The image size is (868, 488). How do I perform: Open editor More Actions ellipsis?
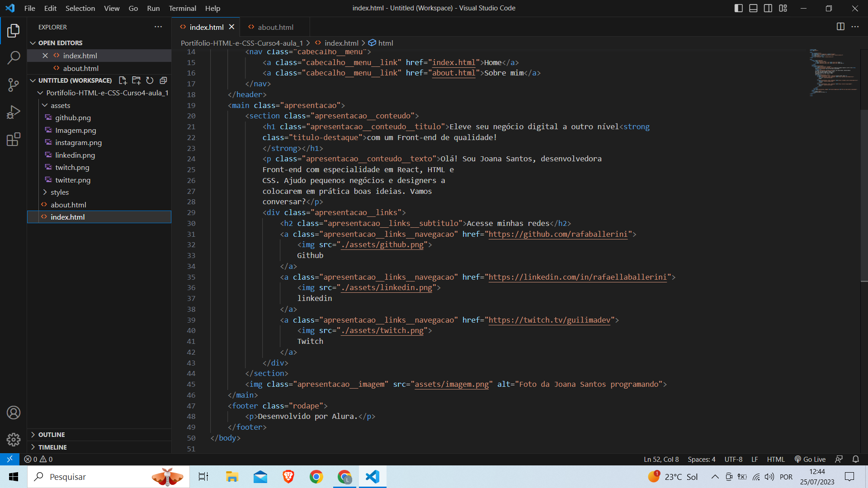coord(855,27)
